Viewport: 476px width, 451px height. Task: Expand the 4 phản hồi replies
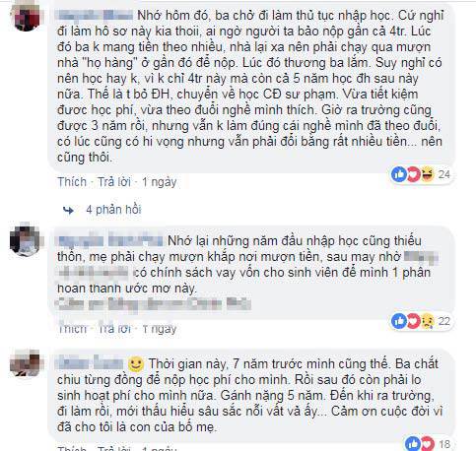click(x=113, y=210)
